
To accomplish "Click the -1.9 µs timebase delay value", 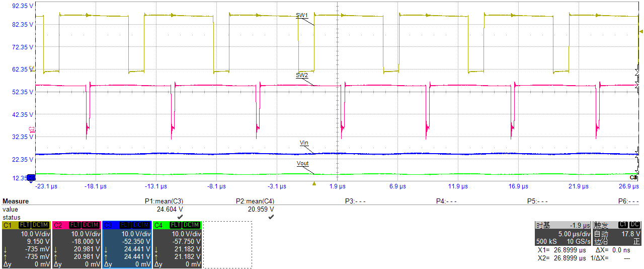I will click(580, 225).
